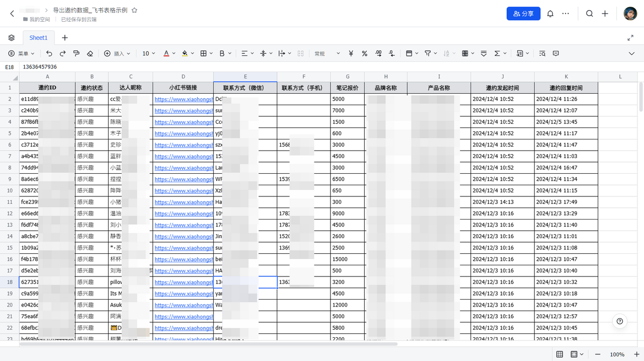The width and height of the screenshot is (644, 361).
Task: Apply percent number format
Action: (x=364, y=53)
